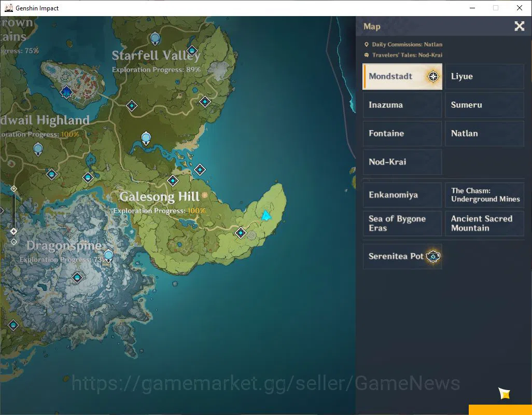
Task: Close the Map region panel with the X
Action: [520, 26]
